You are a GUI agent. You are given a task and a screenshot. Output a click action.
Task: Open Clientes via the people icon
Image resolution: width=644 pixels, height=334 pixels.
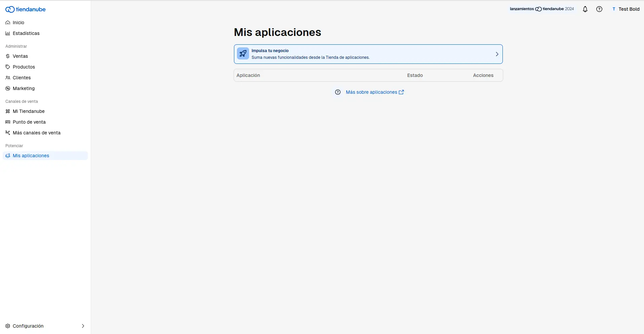pyautogui.click(x=7, y=78)
